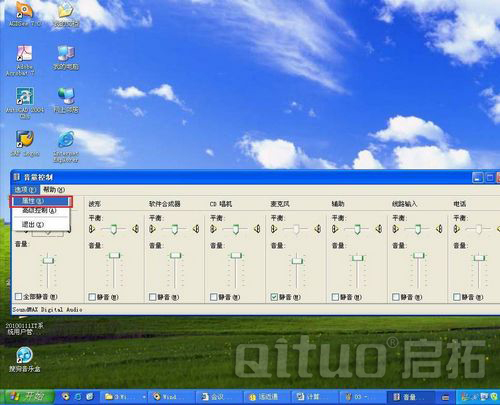The width and height of the screenshot is (500, 405).
Task: Click the 线路输入 balance slider handle
Action: click(418, 229)
